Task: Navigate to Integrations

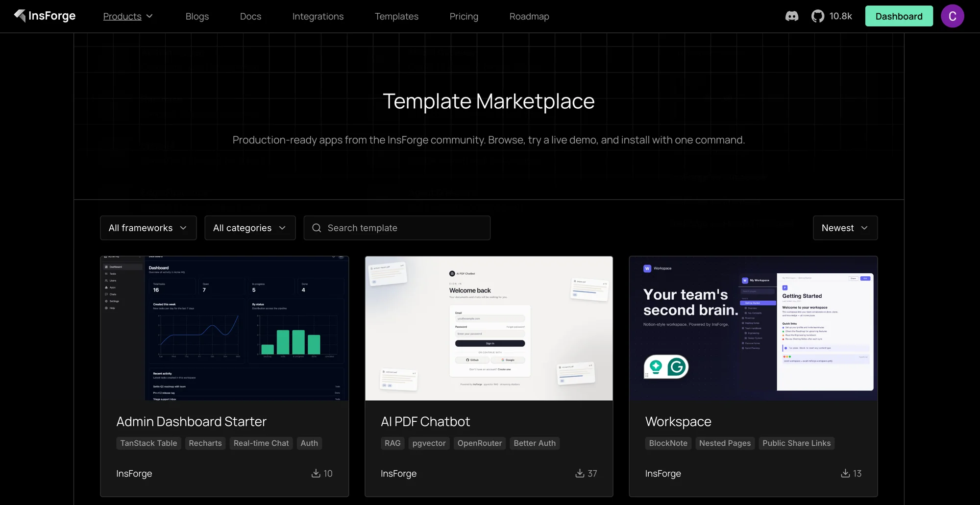Action: click(318, 16)
